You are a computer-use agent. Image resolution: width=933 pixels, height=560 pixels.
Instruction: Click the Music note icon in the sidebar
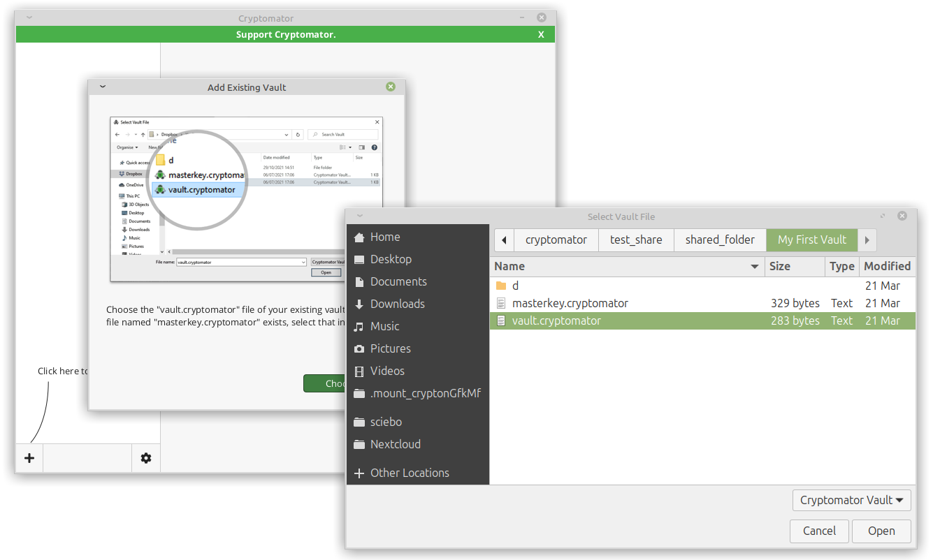click(x=359, y=326)
